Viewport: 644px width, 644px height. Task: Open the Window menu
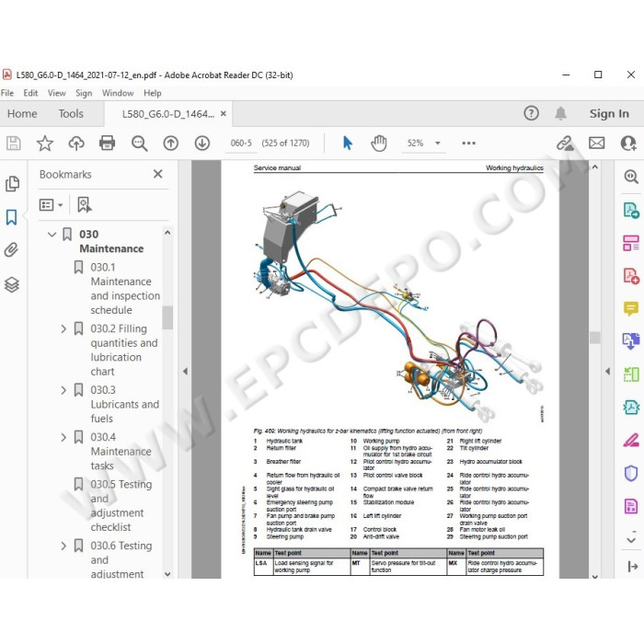118,93
